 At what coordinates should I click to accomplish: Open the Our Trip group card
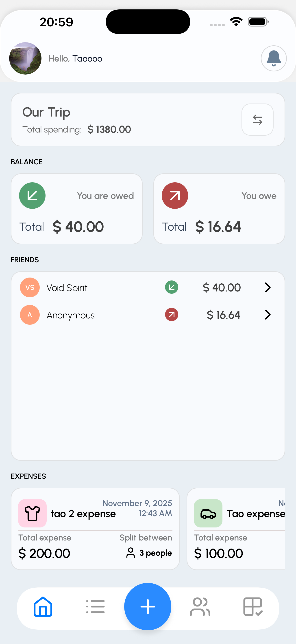click(125, 119)
